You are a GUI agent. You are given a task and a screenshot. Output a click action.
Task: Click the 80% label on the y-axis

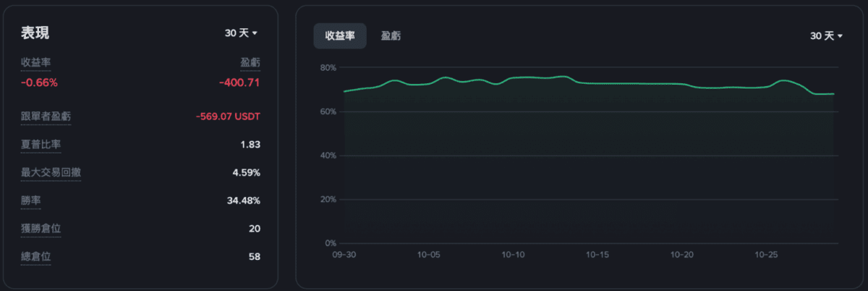point(328,67)
